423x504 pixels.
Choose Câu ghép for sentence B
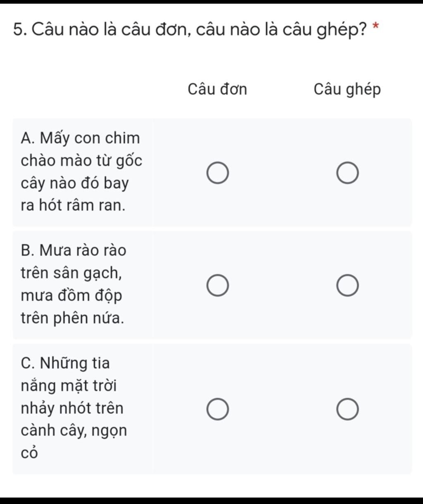click(347, 285)
